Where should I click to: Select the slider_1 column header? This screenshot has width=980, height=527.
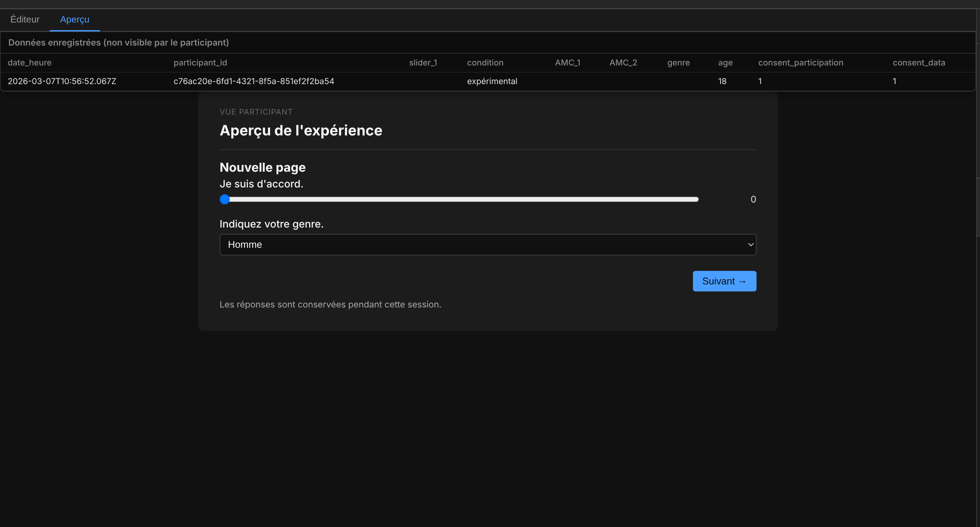[x=423, y=62]
